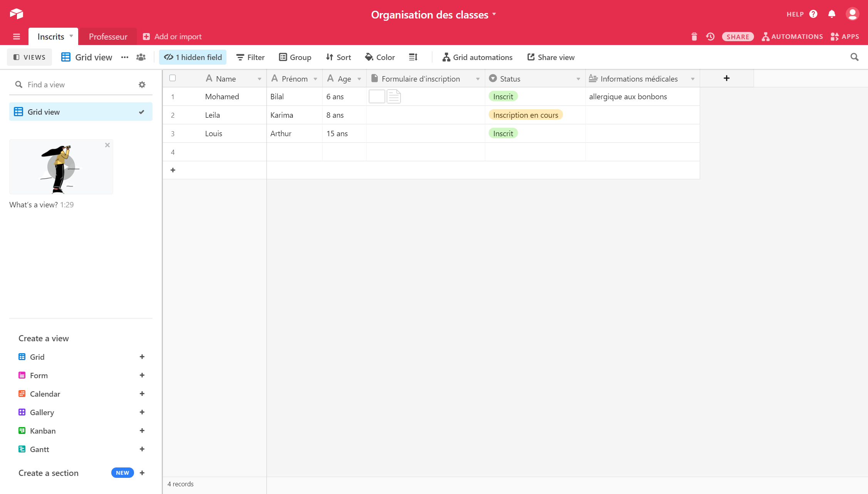The height and width of the screenshot is (494, 868).
Task: Click the SHARE button
Action: [737, 37]
